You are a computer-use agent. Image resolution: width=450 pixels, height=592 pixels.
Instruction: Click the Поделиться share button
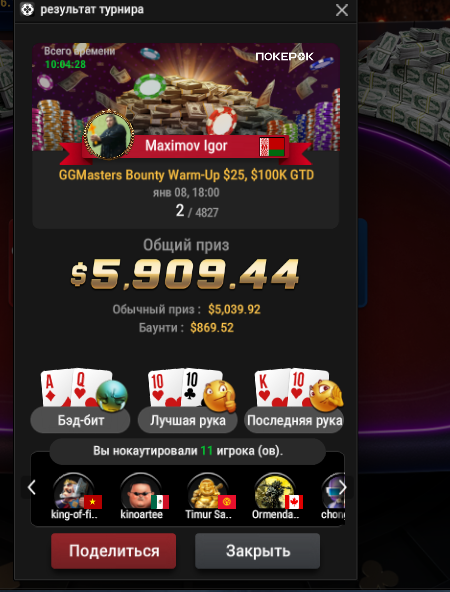click(114, 551)
